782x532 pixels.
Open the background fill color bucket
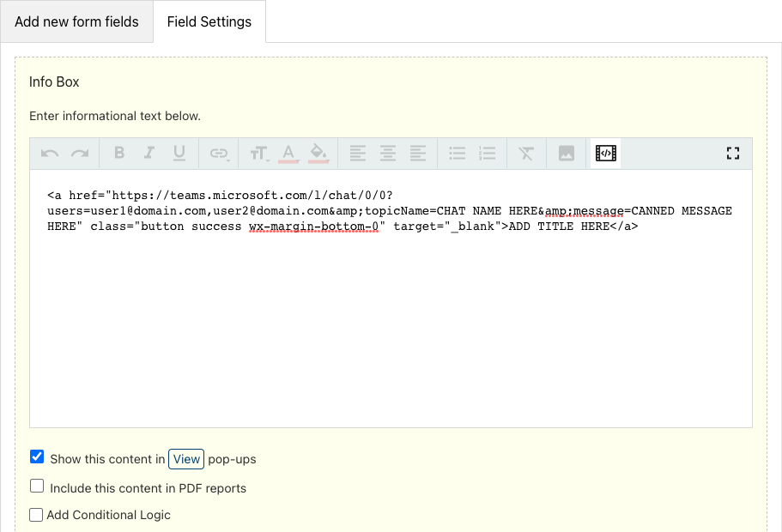(x=318, y=153)
